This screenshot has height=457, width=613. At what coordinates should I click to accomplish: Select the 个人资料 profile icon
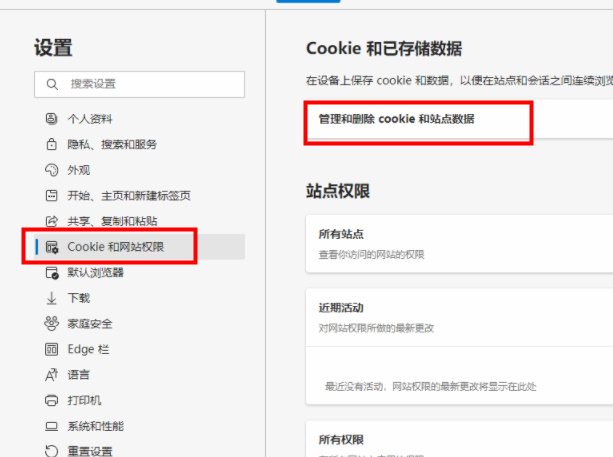click(51, 118)
